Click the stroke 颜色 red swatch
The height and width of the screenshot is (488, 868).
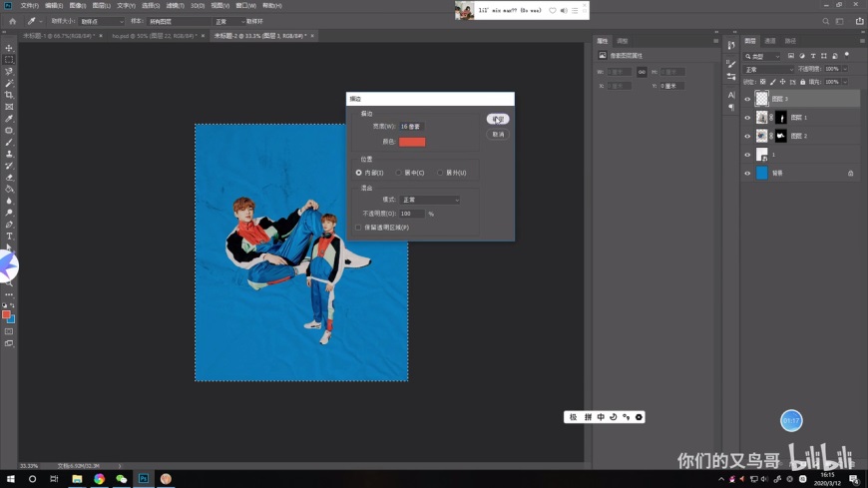412,143
